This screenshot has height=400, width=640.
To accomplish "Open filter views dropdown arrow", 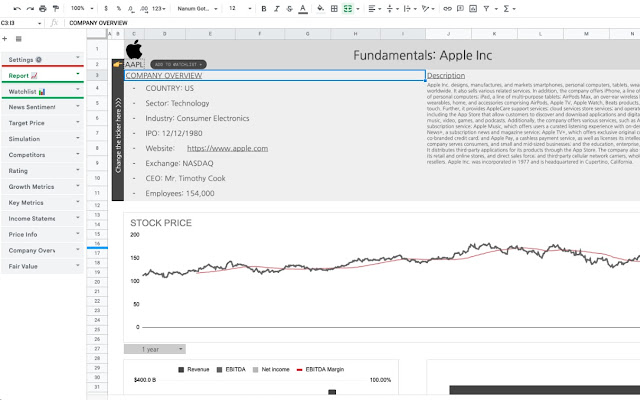I will coord(496,9).
